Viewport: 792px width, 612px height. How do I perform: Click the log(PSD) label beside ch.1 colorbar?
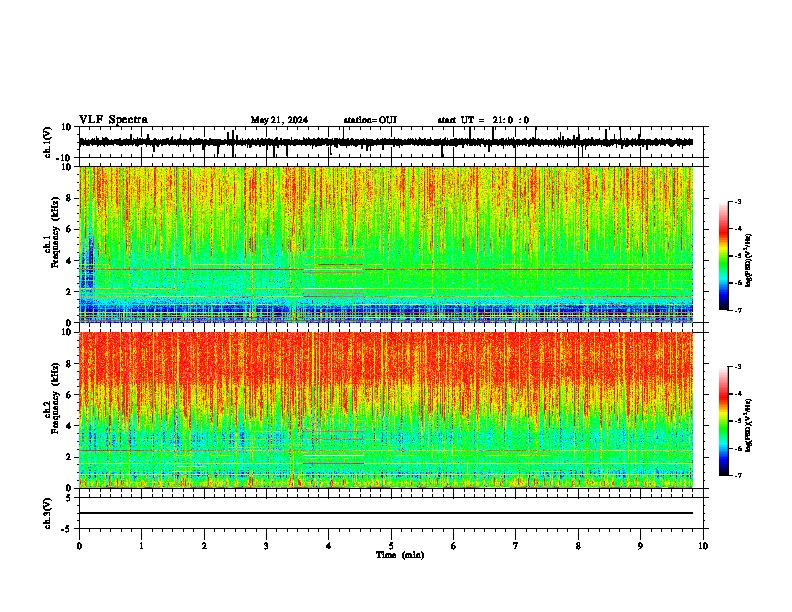tap(748, 260)
